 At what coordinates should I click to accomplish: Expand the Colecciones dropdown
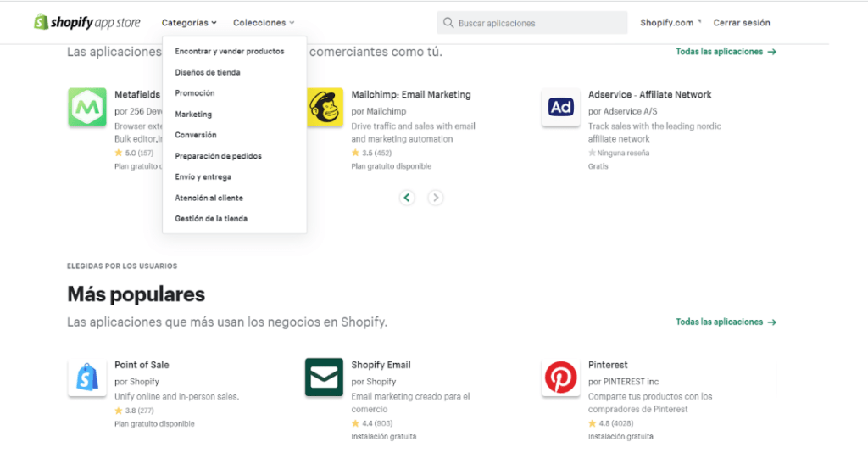(x=264, y=23)
